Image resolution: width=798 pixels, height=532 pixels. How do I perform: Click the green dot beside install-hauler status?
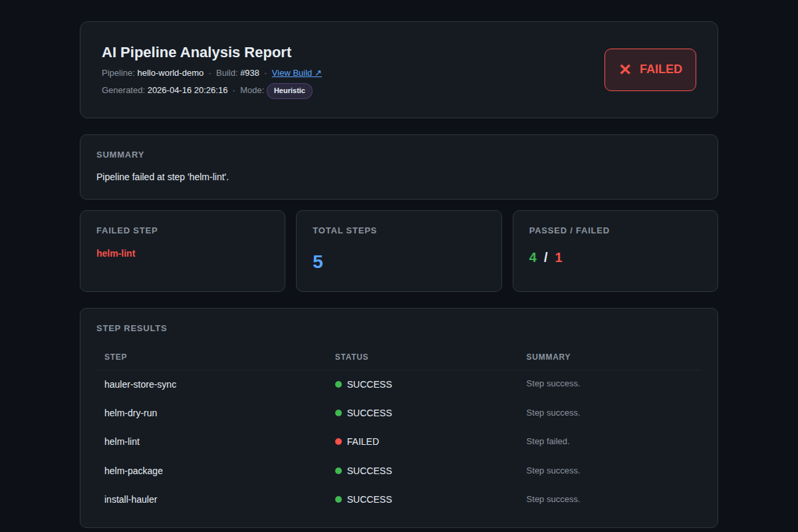coord(338,499)
